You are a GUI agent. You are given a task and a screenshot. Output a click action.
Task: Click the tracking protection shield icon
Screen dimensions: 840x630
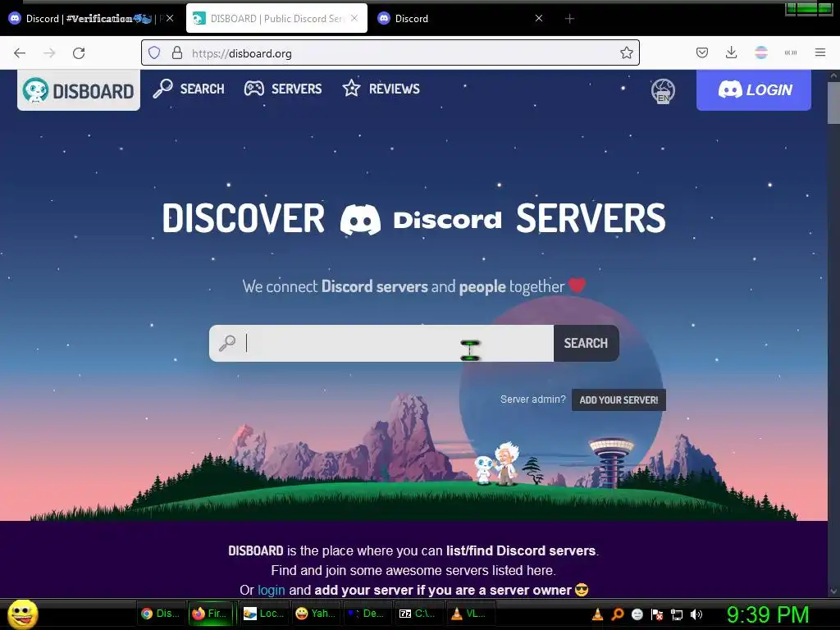(154, 53)
